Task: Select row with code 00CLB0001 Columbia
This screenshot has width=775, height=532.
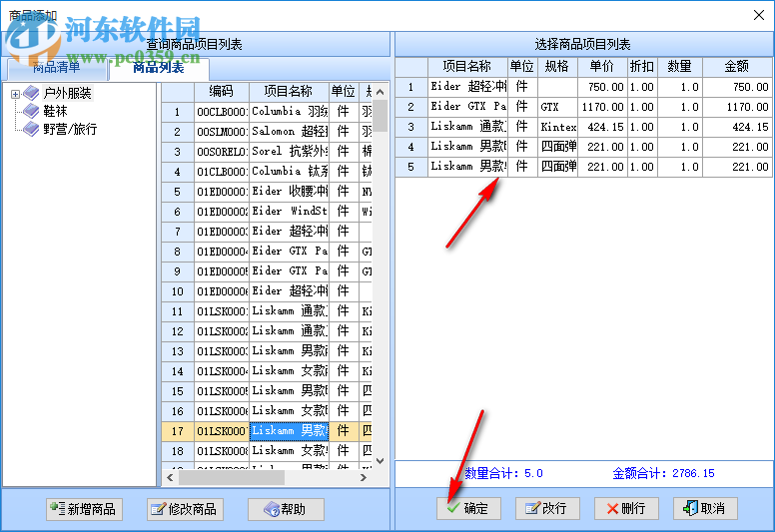Action: 267,112
